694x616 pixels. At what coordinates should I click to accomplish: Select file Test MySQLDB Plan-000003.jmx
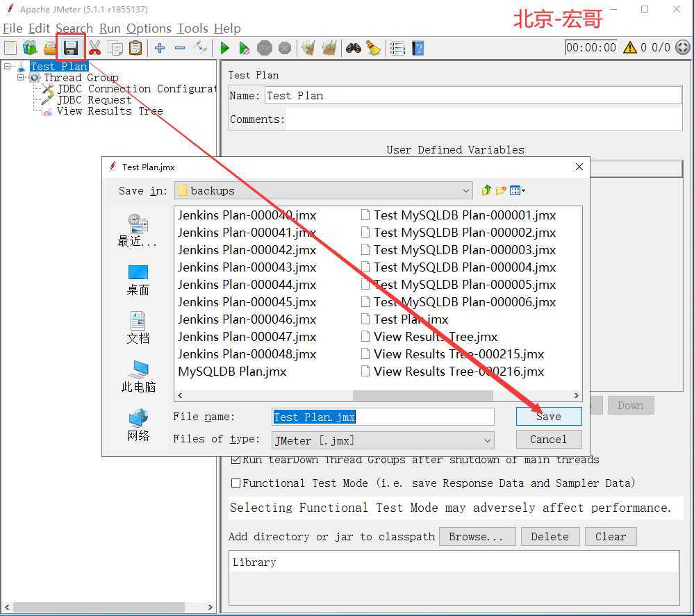(458, 250)
